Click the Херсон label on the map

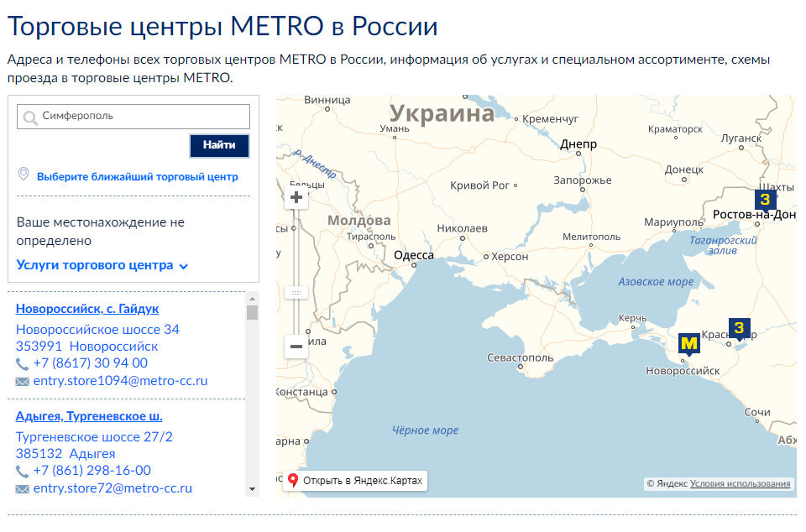click(x=510, y=256)
